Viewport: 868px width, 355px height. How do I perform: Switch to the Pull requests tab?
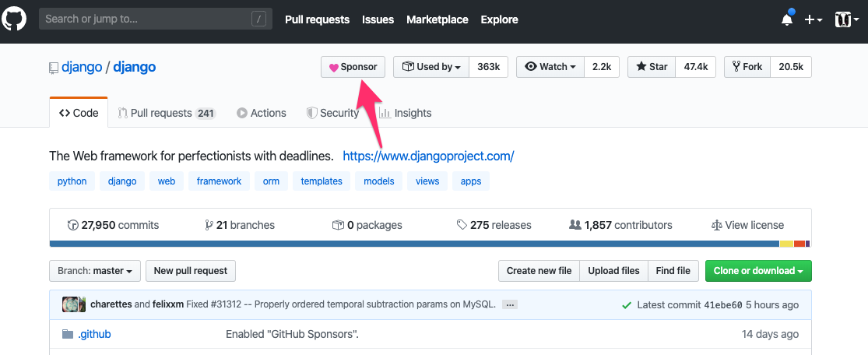[x=166, y=113]
